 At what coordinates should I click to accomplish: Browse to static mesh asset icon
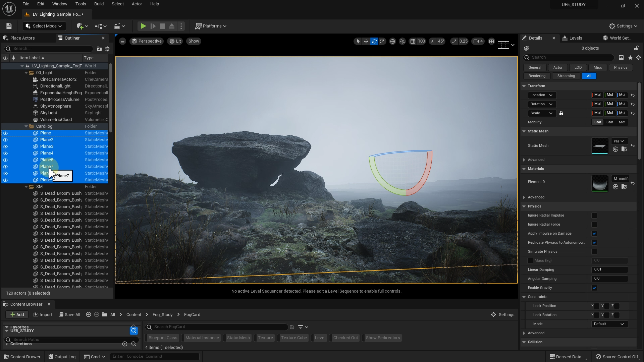tap(624, 149)
